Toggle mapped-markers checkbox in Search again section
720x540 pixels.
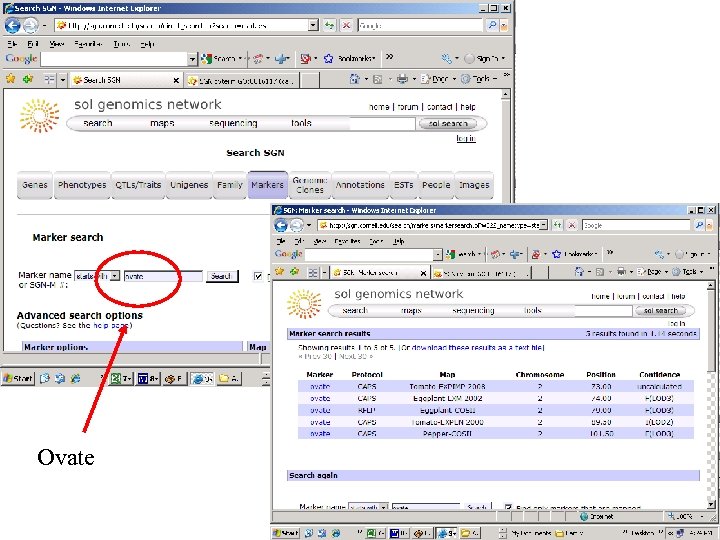[x=508, y=507]
